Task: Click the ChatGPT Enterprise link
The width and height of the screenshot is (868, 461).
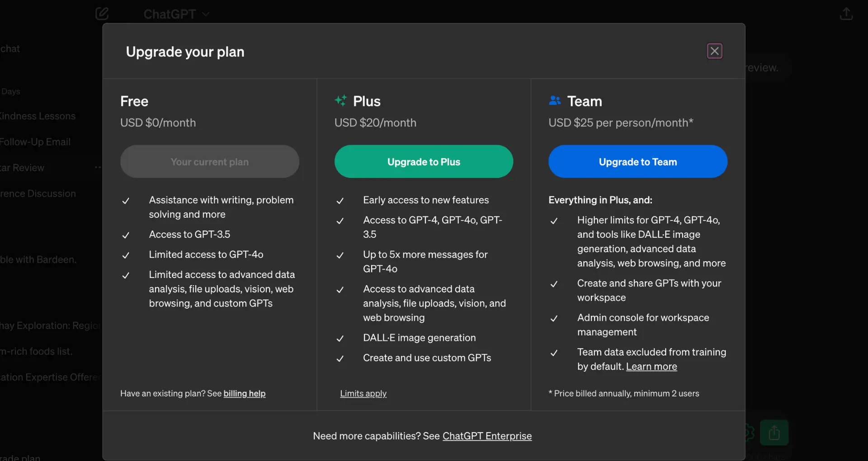Action: tap(487, 436)
